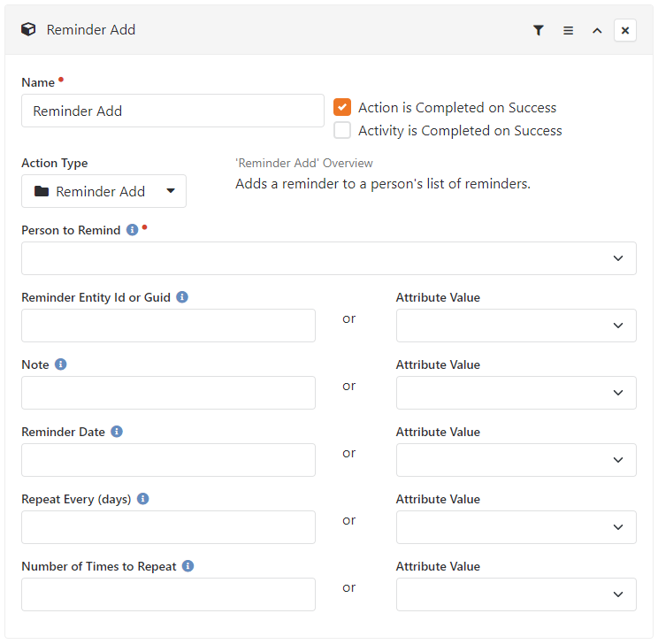The width and height of the screenshot is (658, 644).
Task: Enable Activity is Completed on Success checkbox
Action: [342, 131]
